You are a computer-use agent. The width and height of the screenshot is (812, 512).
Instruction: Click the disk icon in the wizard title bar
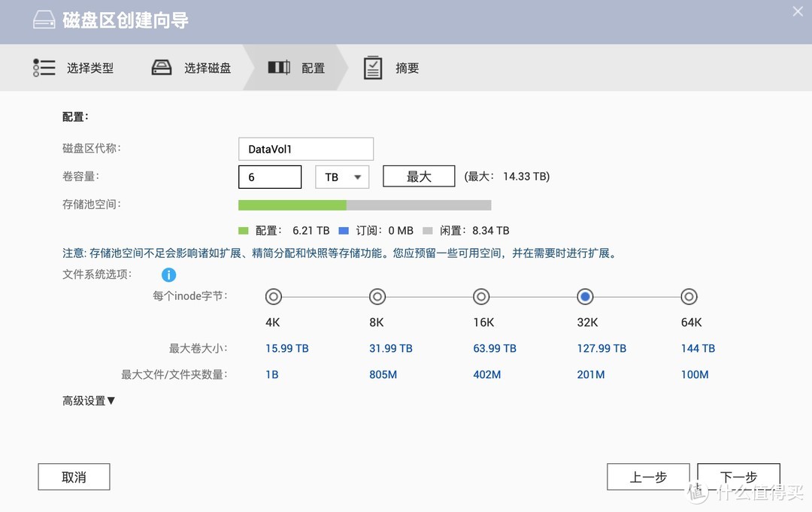click(44, 21)
